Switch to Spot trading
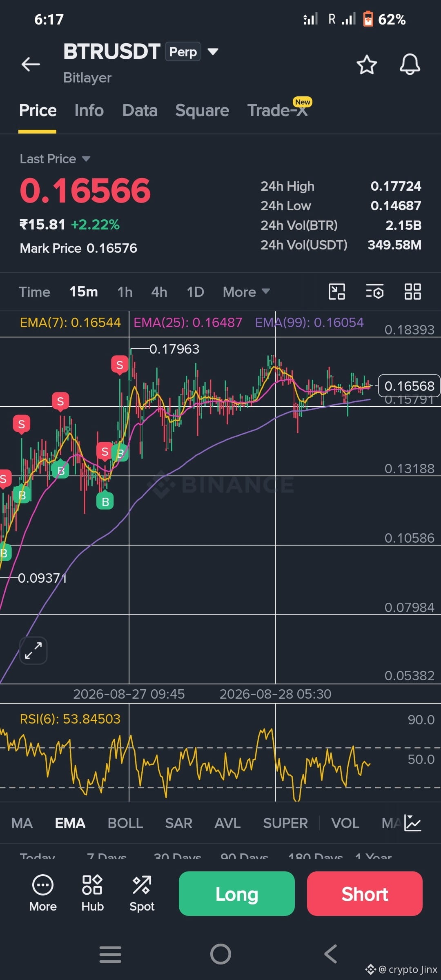This screenshot has height=980, width=441. click(x=142, y=893)
